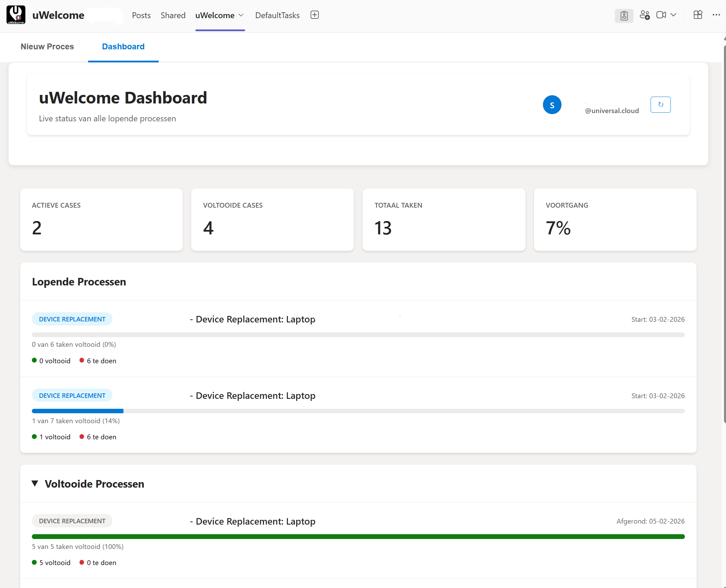Select the Nieuw Proces tab

[47, 47]
